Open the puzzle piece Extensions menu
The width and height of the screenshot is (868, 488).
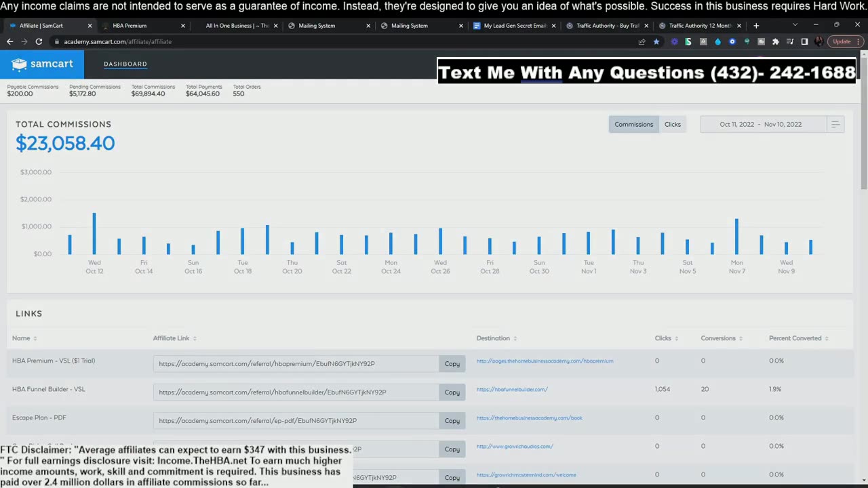point(776,41)
